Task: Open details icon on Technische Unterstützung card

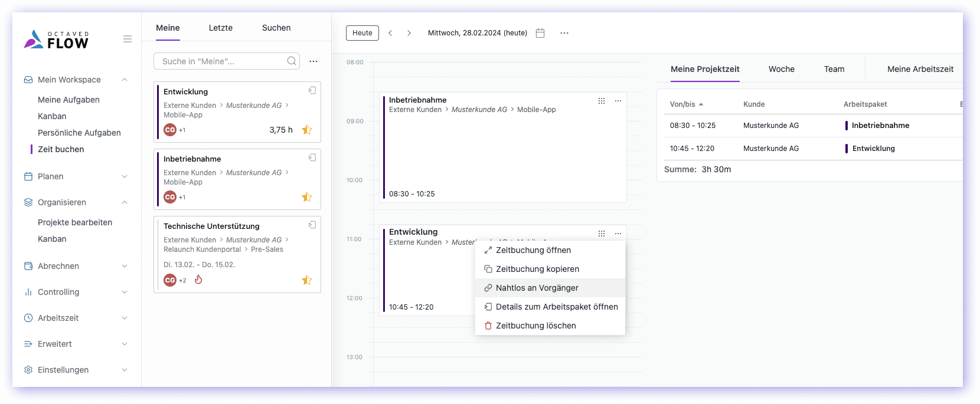Action: [312, 225]
